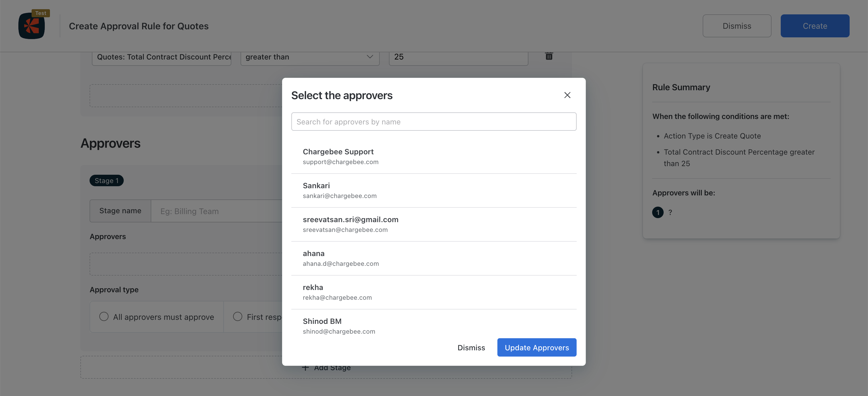
Task: Close the Select the approvers dialog
Action: pyautogui.click(x=567, y=95)
